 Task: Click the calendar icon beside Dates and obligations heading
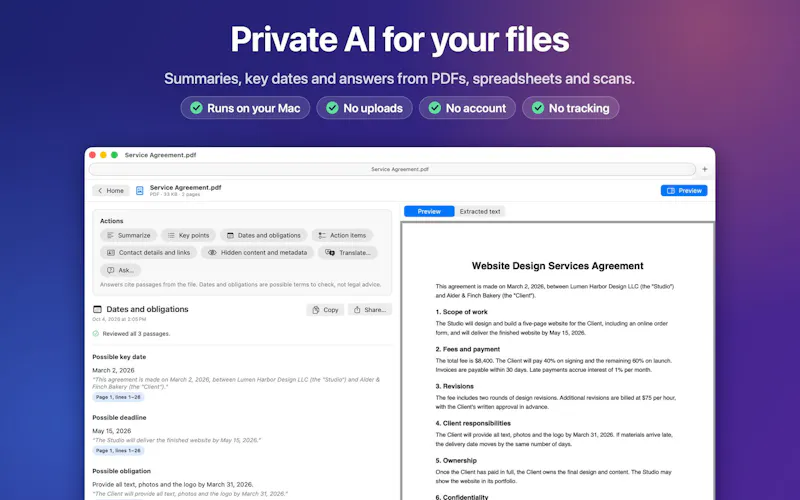[97, 309]
